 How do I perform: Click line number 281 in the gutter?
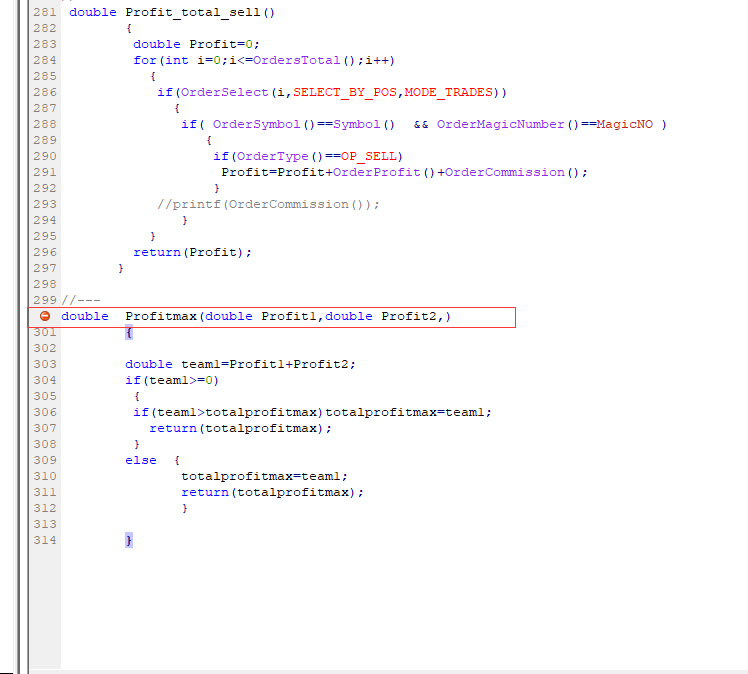[x=45, y=12]
